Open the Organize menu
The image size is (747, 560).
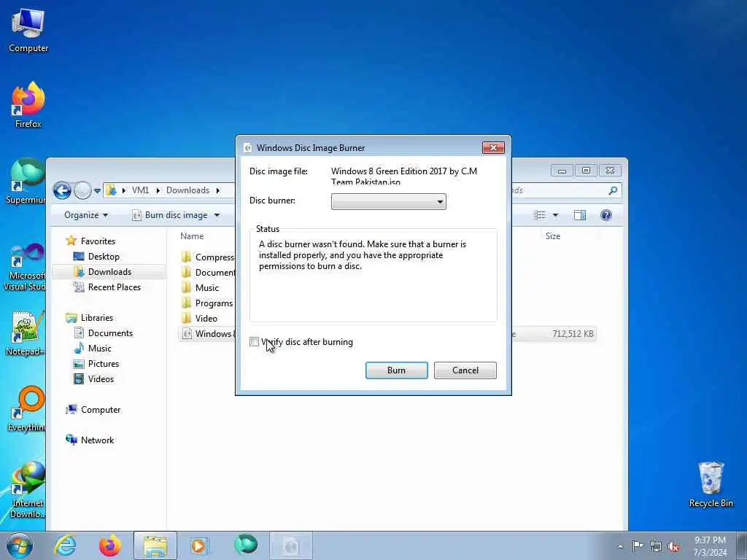coord(86,215)
